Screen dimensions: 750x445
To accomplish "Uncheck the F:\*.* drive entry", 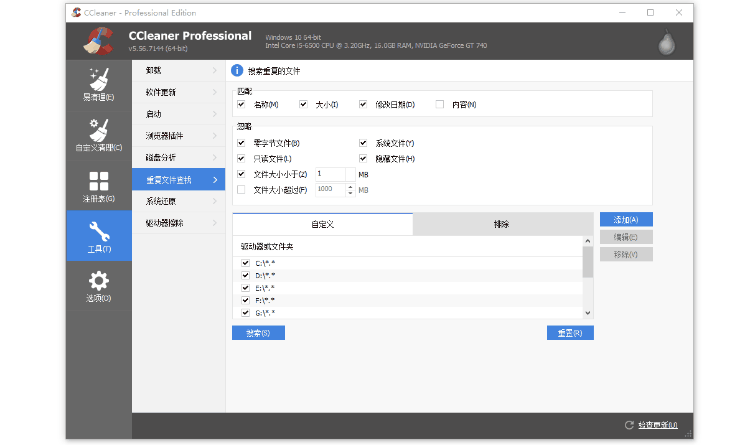I will click(245, 300).
